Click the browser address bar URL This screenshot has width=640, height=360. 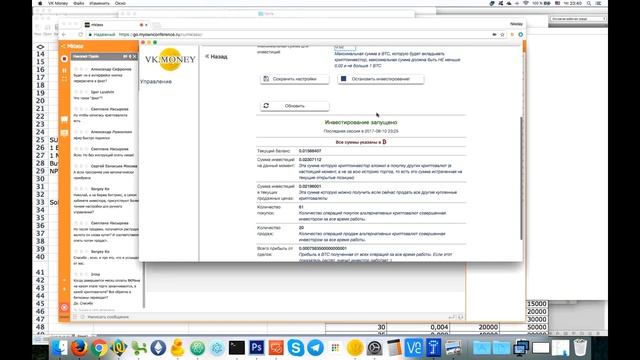161,35
